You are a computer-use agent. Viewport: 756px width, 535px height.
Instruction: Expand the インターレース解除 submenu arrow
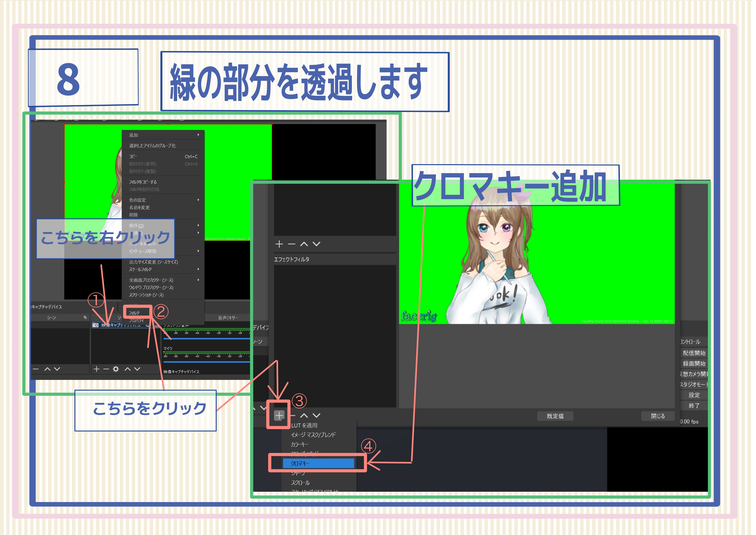tap(198, 251)
